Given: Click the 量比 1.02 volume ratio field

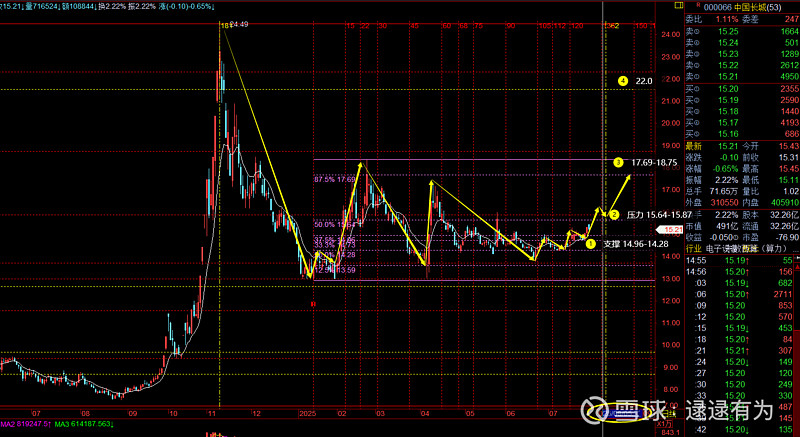Looking at the screenshot, I should click(x=770, y=192).
